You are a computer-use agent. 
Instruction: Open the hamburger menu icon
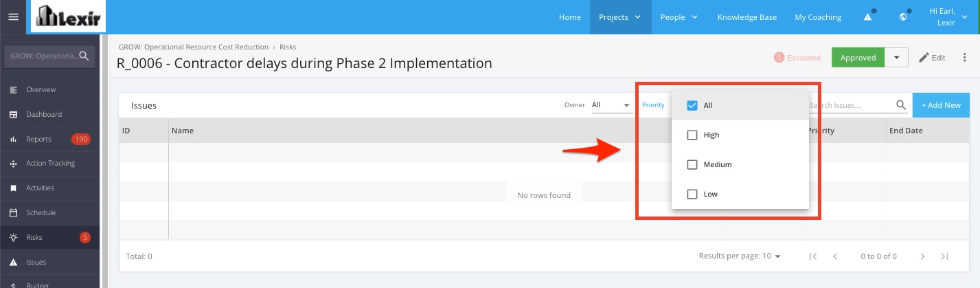[x=13, y=17]
